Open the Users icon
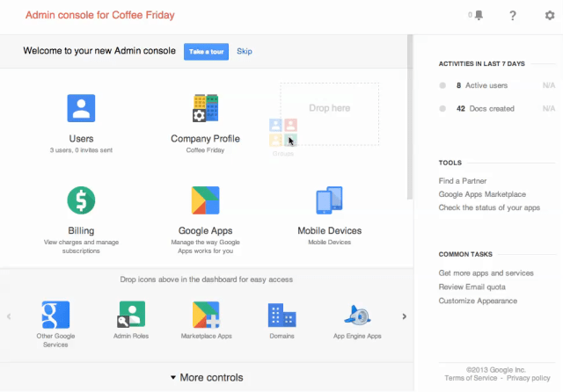This screenshot has width=563, height=392. (81, 109)
